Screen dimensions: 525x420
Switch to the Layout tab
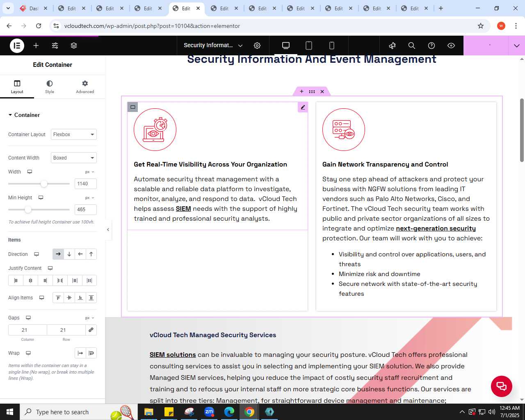click(x=17, y=87)
